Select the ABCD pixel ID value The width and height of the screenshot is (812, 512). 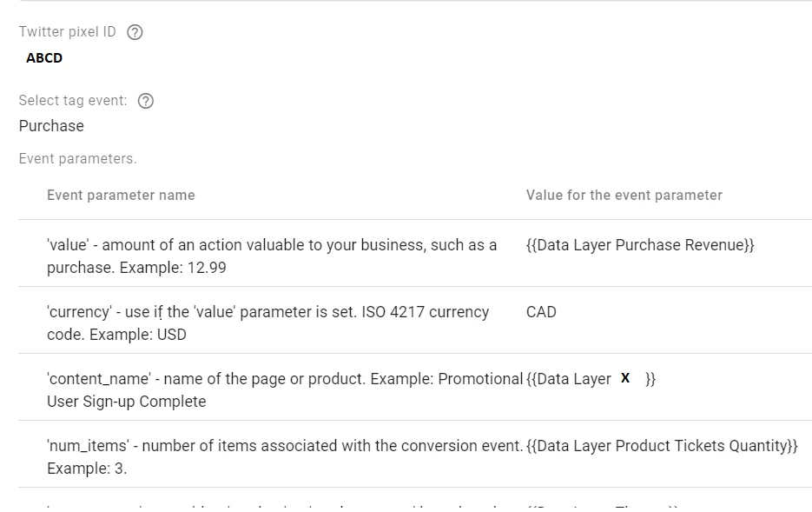(x=44, y=58)
